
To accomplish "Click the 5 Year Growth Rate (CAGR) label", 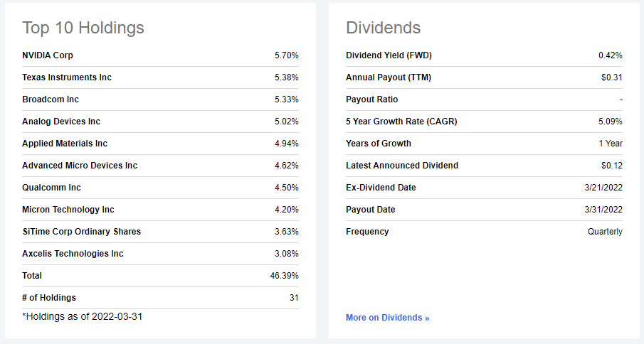I will point(401,122).
